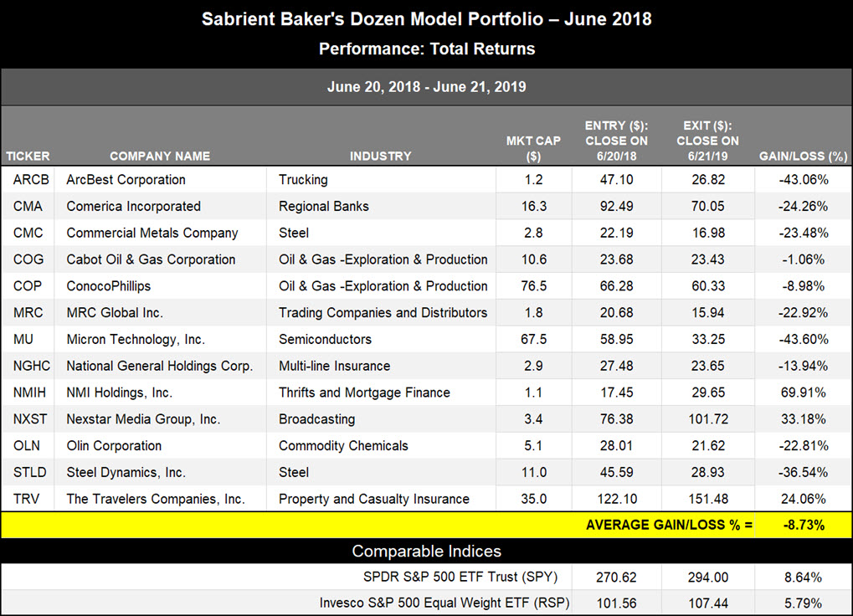Image resolution: width=853 pixels, height=616 pixels.
Task: Select the COP ticker cell
Action: click(x=27, y=286)
